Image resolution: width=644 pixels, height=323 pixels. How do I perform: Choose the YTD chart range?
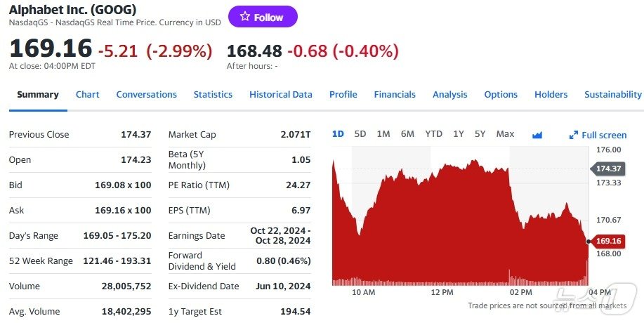433,134
